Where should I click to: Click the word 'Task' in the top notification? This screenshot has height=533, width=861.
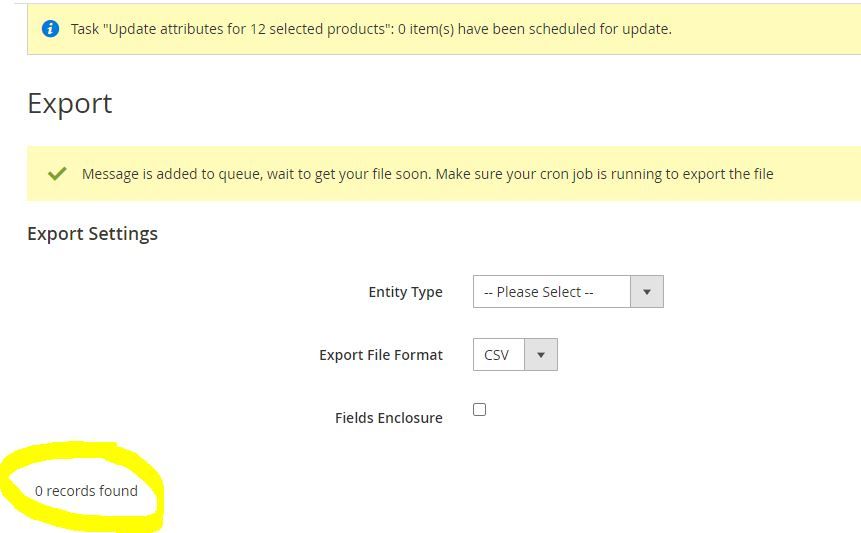point(85,29)
